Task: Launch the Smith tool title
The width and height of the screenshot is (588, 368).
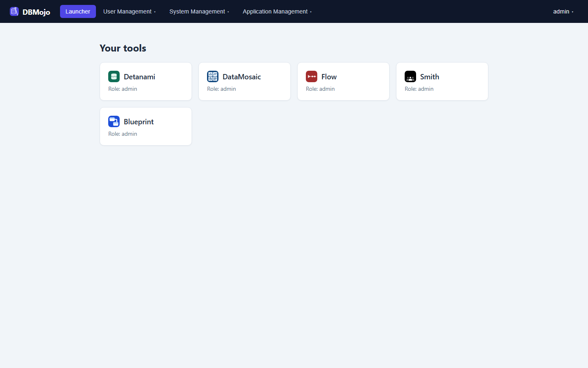Action: coord(430,76)
